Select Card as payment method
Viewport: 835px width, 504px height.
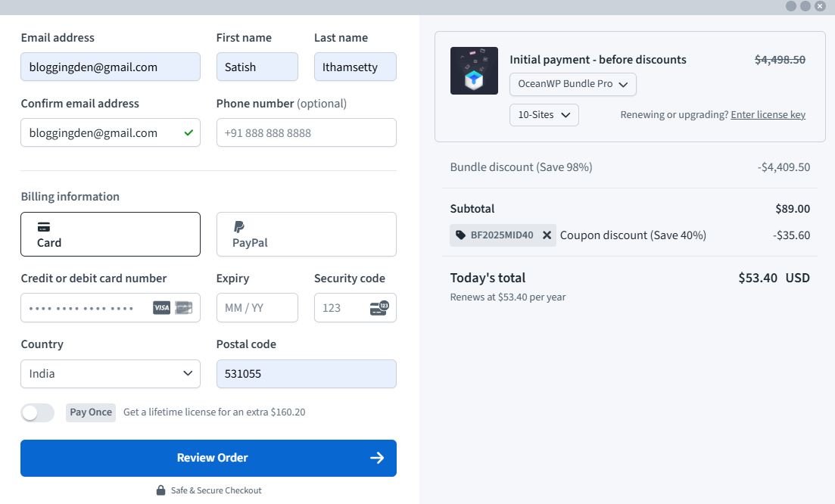coord(111,235)
